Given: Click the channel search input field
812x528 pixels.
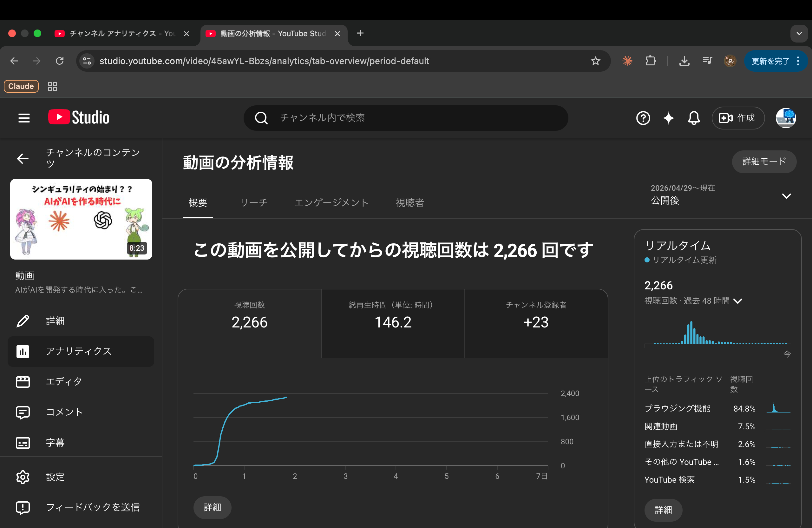Looking at the screenshot, I should point(406,118).
